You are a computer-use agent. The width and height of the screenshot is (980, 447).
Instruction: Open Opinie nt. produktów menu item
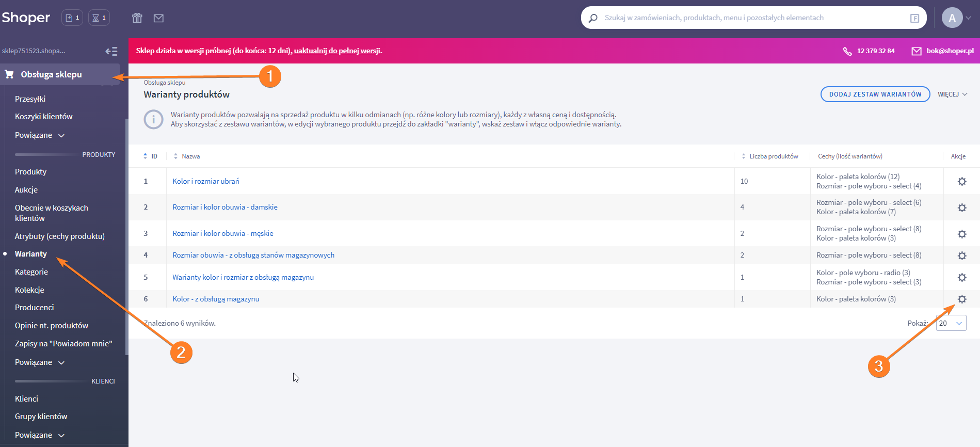pyautogui.click(x=51, y=326)
